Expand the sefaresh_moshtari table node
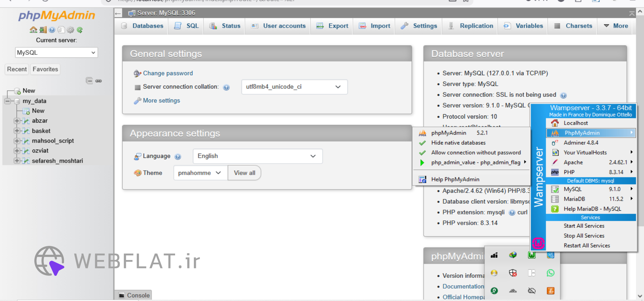 click(x=16, y=161)
